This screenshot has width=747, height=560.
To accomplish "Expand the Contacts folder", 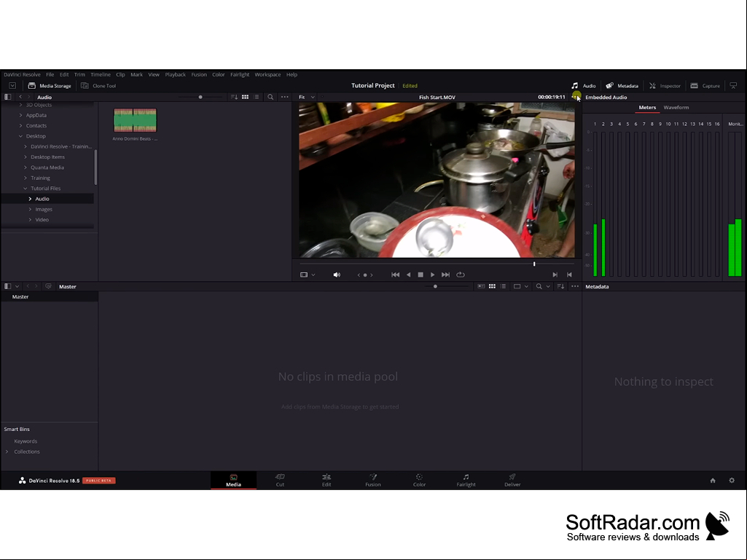I will pos(20,126).
